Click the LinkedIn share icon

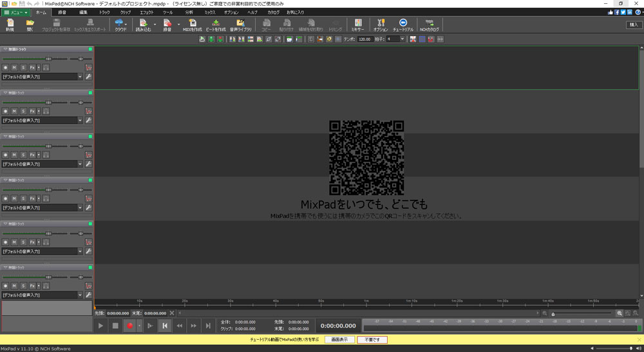click(x=630, y=12)
